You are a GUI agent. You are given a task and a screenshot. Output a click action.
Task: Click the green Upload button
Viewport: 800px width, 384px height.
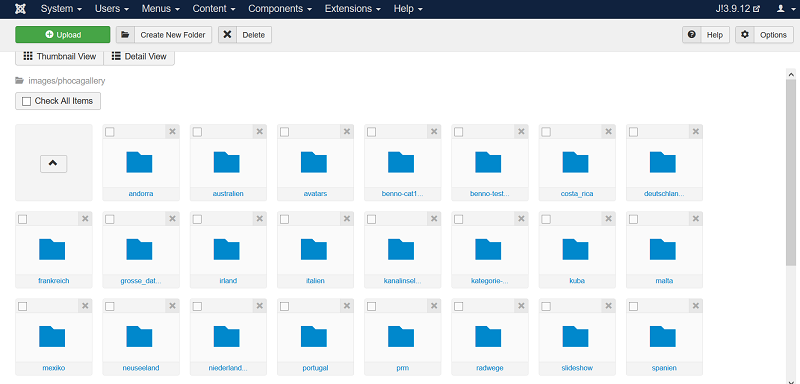[63, 35]
